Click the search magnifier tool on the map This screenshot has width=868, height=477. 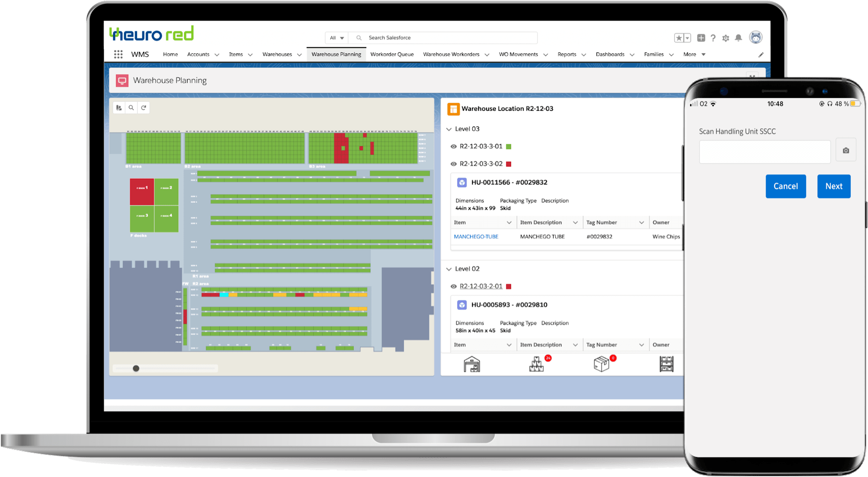click(131, 107)
